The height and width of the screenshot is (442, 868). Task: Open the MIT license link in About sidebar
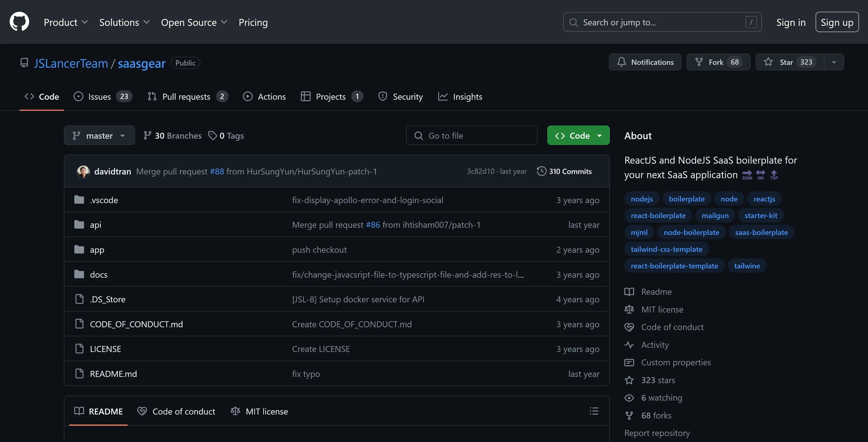pos(654,310)
